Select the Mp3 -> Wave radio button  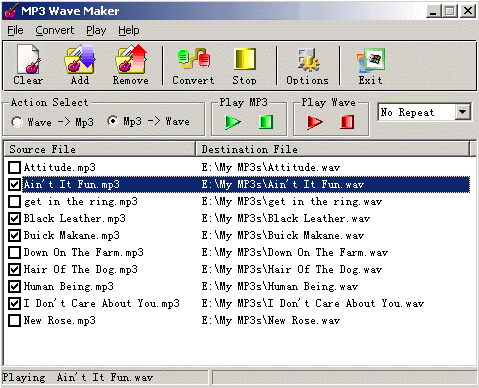pyautogui.click(x=113, y=121)
